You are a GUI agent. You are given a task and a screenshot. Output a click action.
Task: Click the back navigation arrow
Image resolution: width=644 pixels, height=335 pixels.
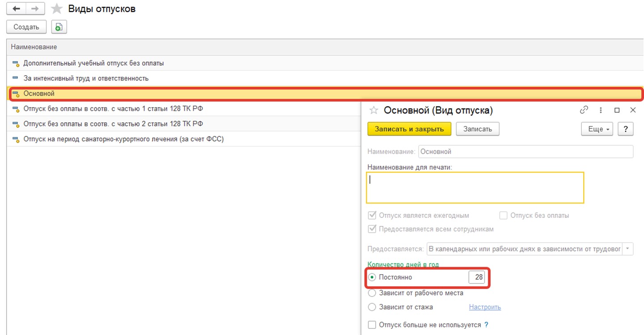16,9
